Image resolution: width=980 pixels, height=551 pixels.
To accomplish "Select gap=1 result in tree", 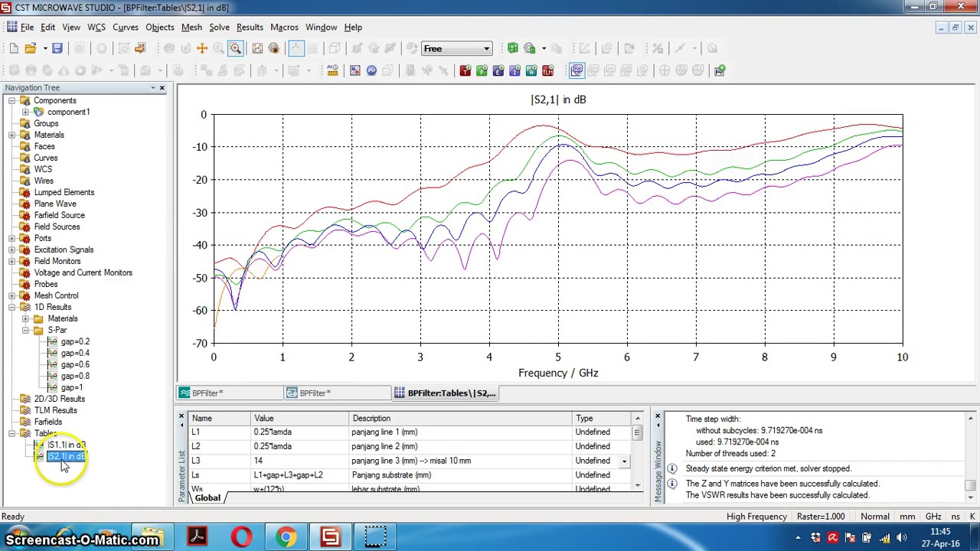I will click(71, 387).
